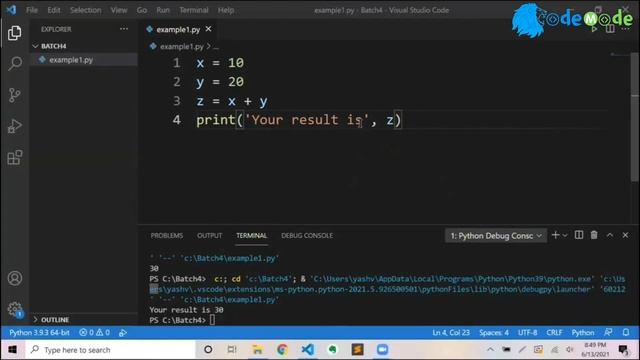Image resolution: width=640 pixels, height=360 pixels.
Task: Open Zoom from taskbar
Action: click(x=382, y=350)
